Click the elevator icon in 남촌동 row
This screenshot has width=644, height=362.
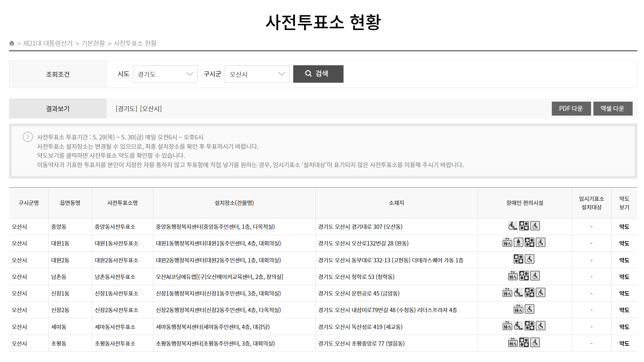[x=513, y=276]
